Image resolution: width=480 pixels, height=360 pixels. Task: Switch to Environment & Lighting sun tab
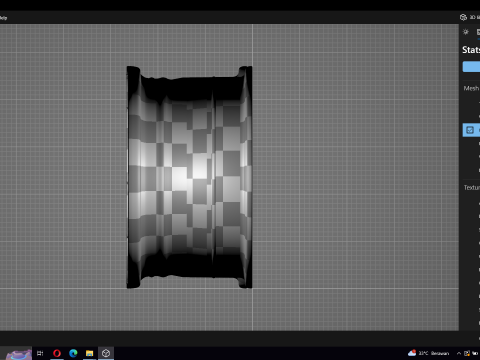pyautogui.click(x=466, y=32)
